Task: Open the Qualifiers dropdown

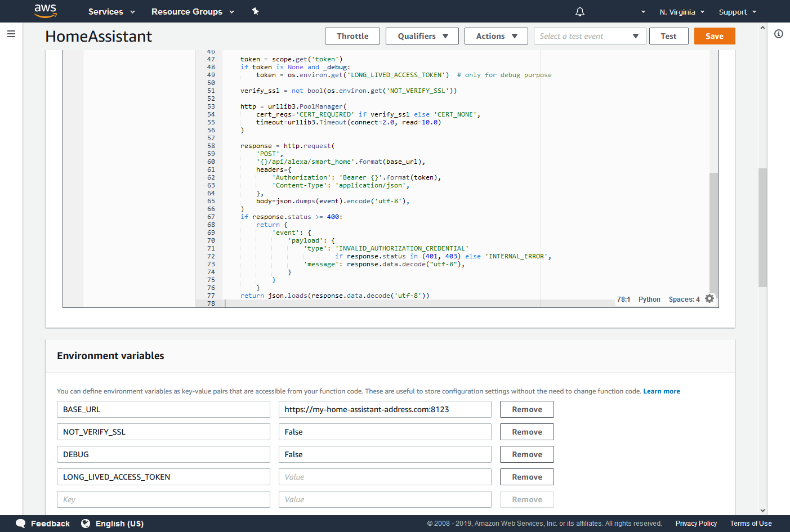Action: (422, 36)
